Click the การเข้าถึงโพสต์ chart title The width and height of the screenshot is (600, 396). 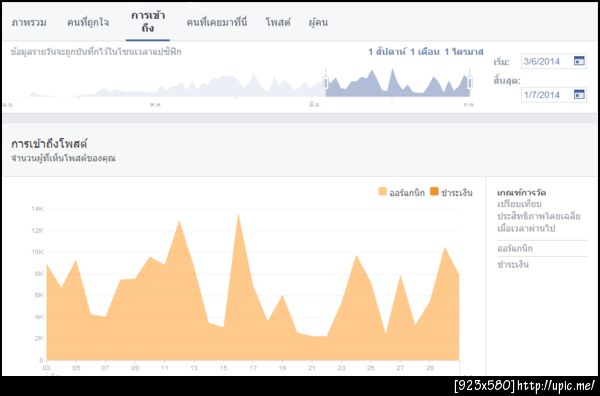49,144
